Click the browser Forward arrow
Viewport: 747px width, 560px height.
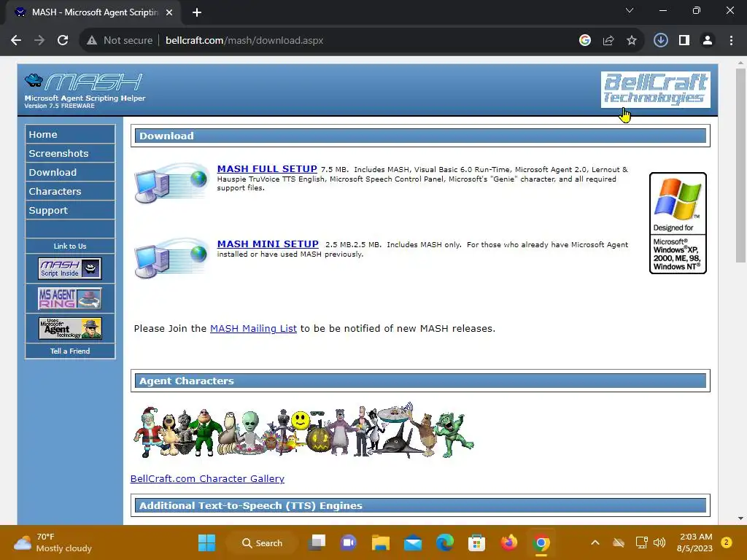click(x=39, y=41)
